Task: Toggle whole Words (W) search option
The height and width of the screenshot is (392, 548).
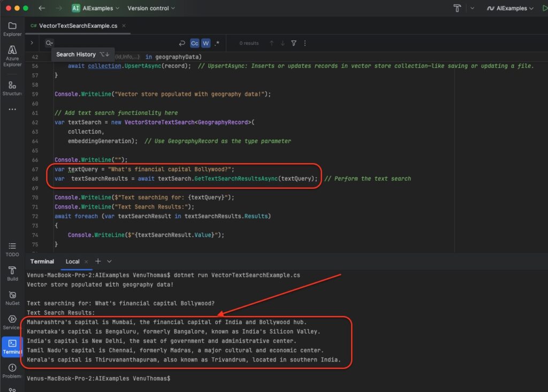Action: tap(205, 43)
